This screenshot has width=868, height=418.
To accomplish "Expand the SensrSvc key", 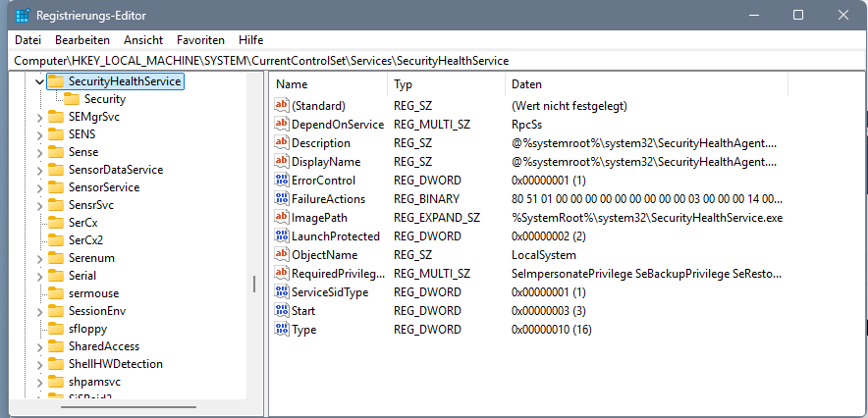I will (x=39, y=206).
